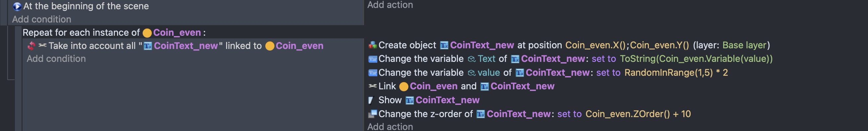Click the inverted condition icon before Take into account

[32, 46]
